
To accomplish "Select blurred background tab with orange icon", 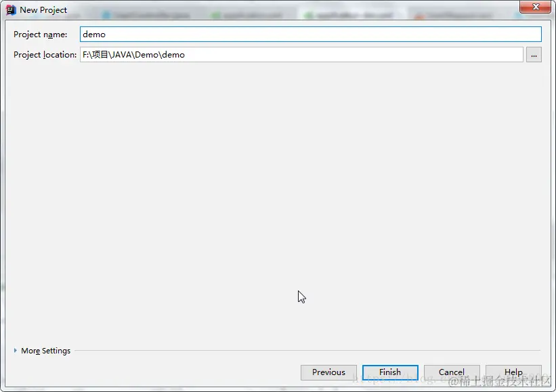I will (x=454, y=16).
